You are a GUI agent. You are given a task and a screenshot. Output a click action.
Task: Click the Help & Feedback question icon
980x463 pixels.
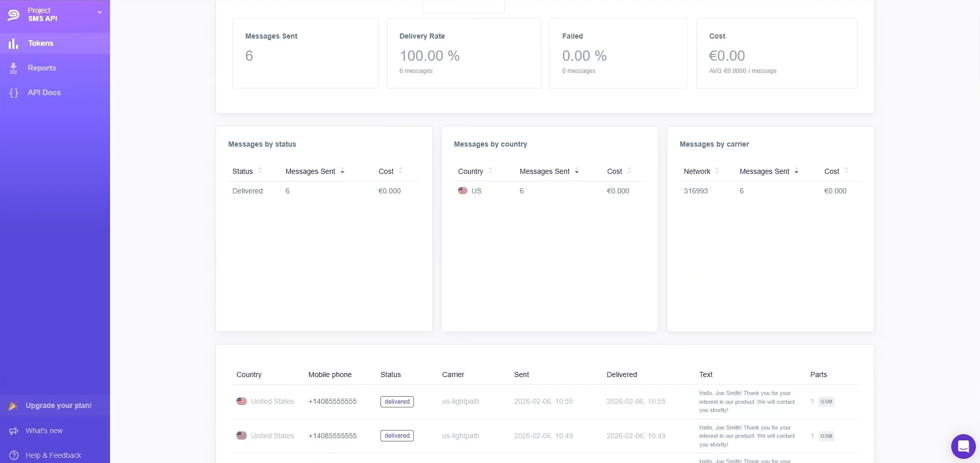[x=14, y=455]
